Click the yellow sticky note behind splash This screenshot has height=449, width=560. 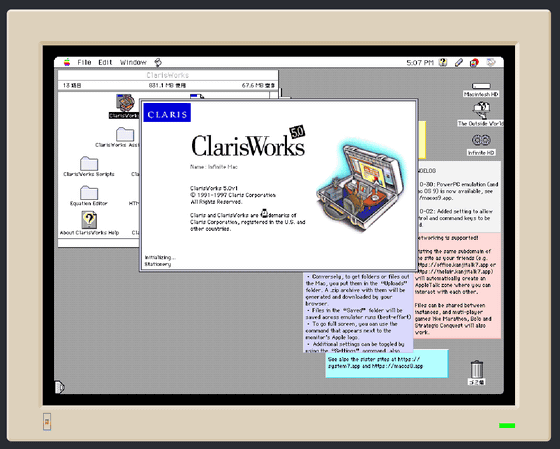point(422,140)
